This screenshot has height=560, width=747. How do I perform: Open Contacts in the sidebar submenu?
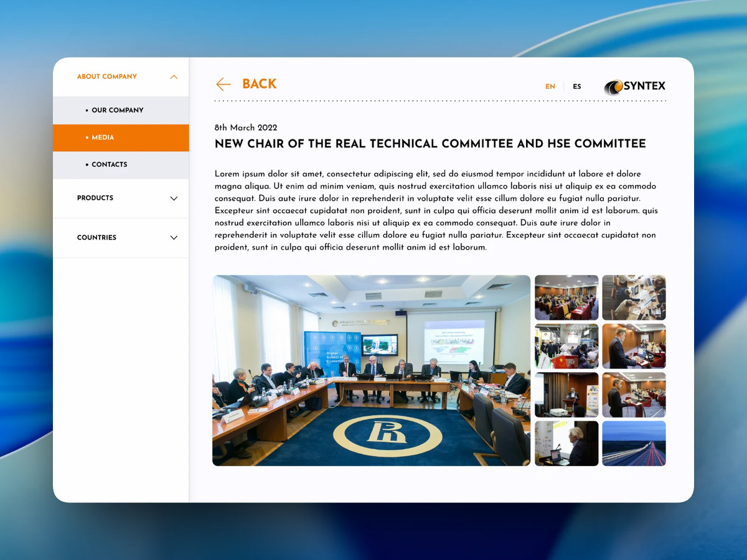click(x=121, y=165)
